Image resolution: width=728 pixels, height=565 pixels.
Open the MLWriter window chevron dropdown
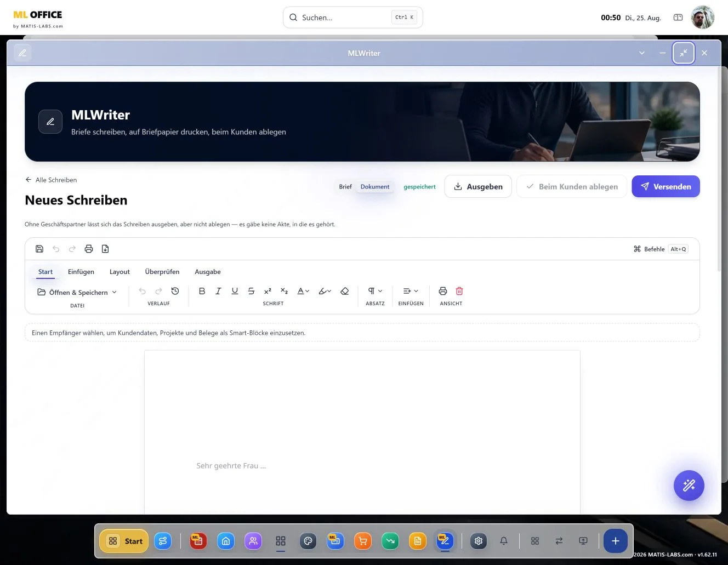coord(642,53)
